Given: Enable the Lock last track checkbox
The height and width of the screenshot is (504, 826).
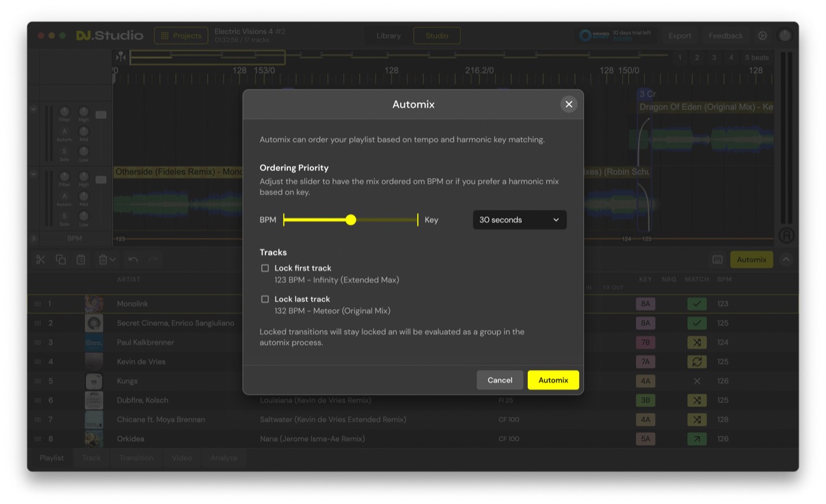Looking at the screenshot, I should [x=265, y=298].
